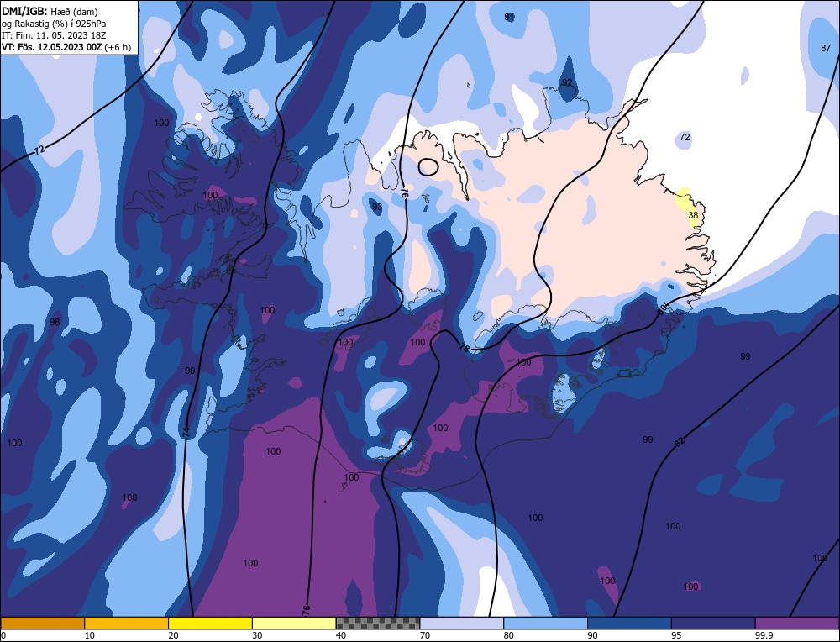Image resolution: width=840 pixels, height=642 pixels.
Task: Click the humidity value "98" on the map
Action: (55, 322)
